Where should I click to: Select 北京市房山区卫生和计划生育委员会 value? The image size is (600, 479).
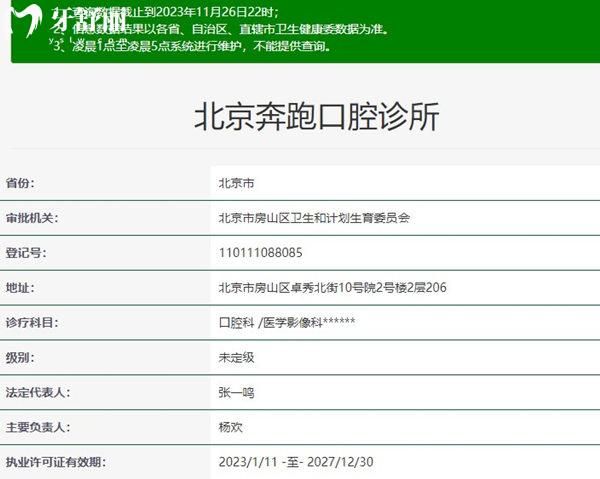coord(314,218)
